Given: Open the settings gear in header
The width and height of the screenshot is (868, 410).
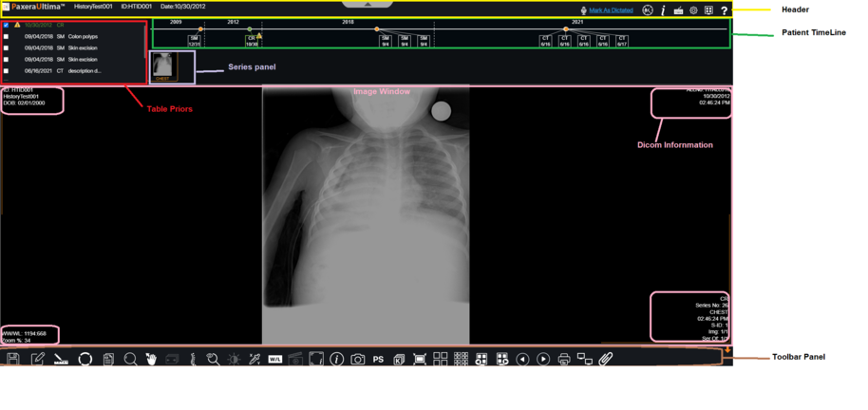Looking at the screenshot, I should (x=693, y=10).
